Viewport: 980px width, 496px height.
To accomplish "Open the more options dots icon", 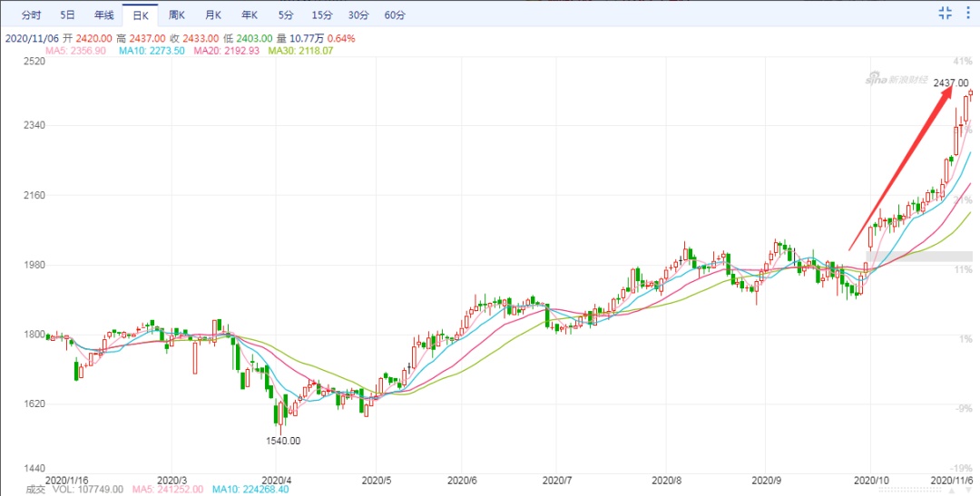I will [x=967, y=14].
